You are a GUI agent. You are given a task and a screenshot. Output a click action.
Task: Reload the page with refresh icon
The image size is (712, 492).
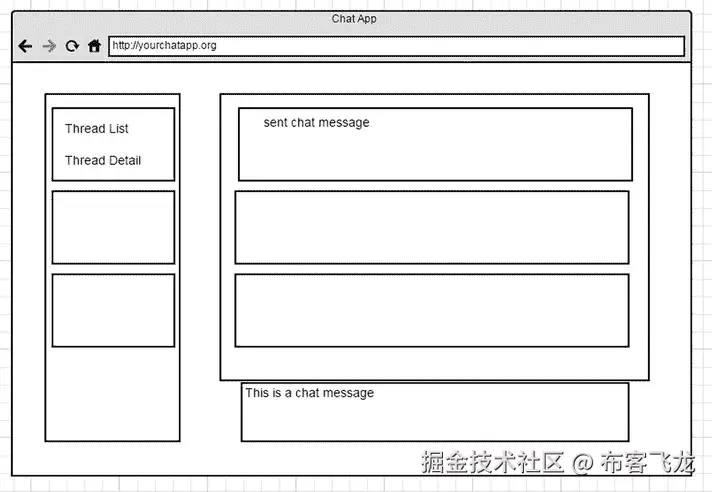[x=72, y=46]
